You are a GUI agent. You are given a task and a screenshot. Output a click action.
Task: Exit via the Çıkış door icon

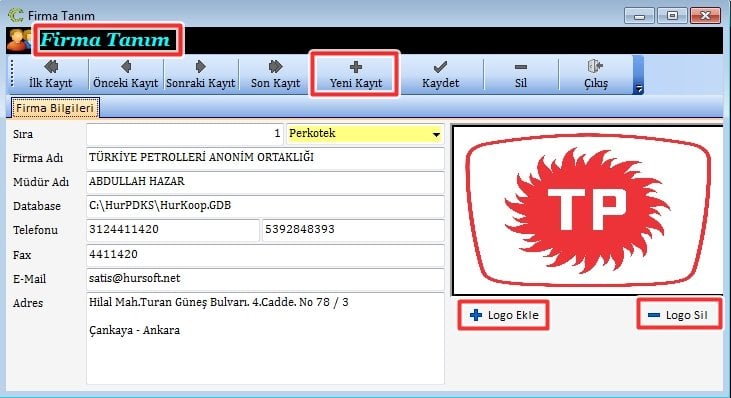596,75
